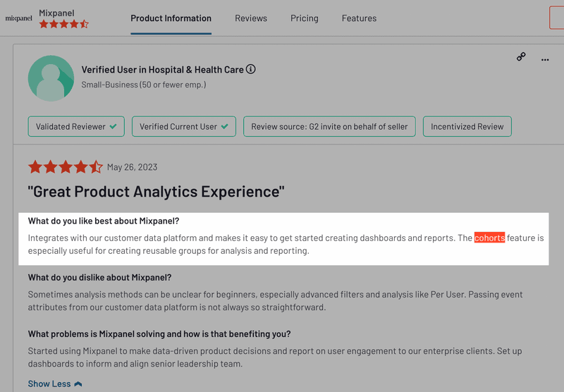Image resolution: width=564 pixels, height=392 pixels.
Task: Click the highlighted word cohorts
Action: 489,238
